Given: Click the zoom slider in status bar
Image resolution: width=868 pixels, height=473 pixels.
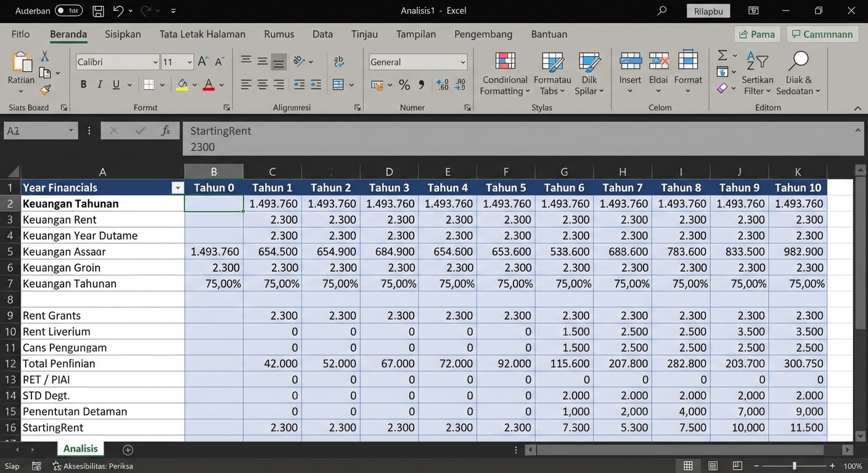Looking at the screenshot, I should pos(794,466).
